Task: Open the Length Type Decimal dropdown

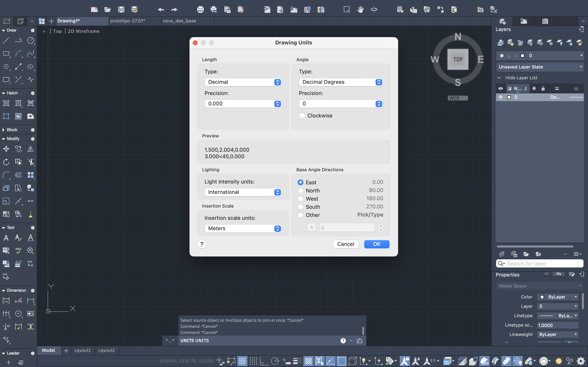Action: coord(243,82)
